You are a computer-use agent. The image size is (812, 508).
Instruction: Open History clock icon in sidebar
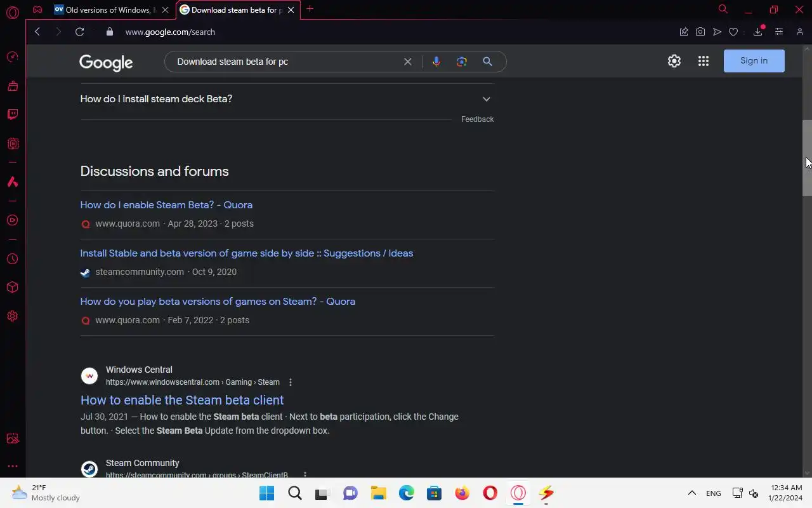[x=12, y=259]
